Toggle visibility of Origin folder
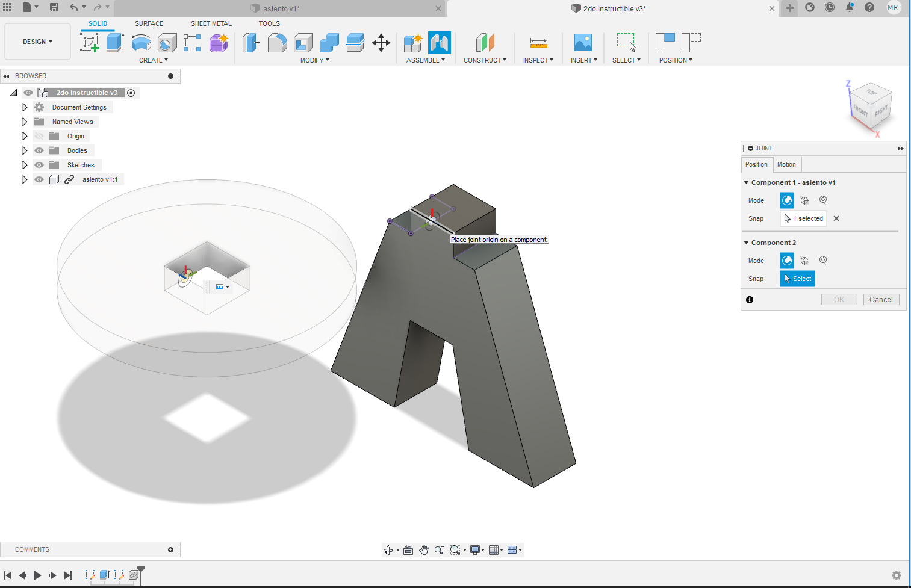 pyautogui.click(x=39, y=136)
